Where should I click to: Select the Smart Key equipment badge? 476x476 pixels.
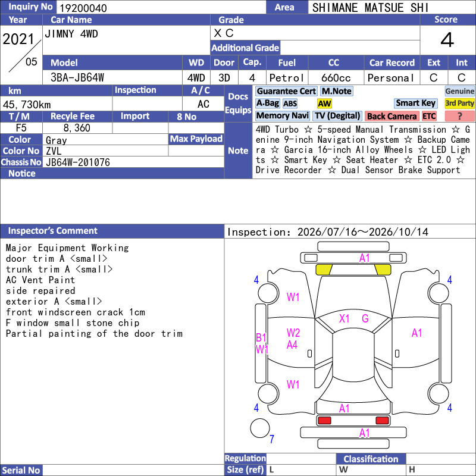(415, 103)
